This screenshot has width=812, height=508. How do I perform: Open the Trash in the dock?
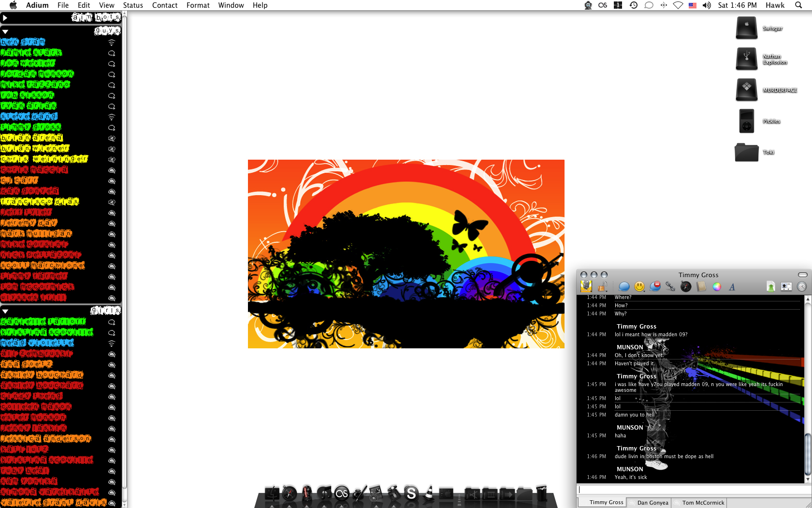click(x=541, y=493)
